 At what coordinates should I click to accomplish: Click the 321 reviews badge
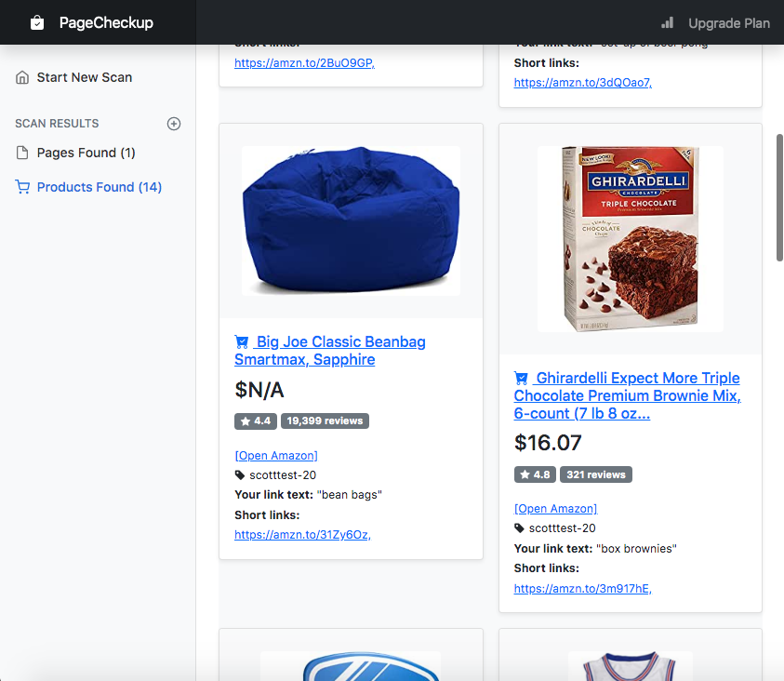tap(596, 474)
